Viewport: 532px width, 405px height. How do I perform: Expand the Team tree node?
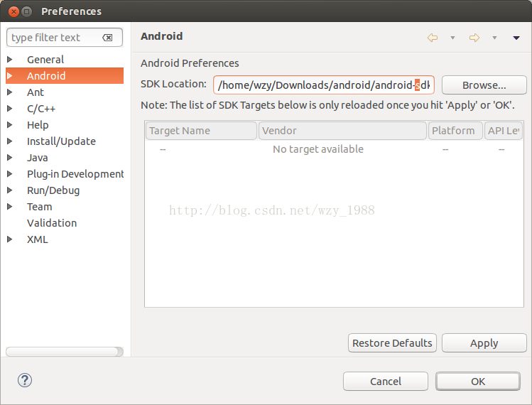tap(10, 206)
